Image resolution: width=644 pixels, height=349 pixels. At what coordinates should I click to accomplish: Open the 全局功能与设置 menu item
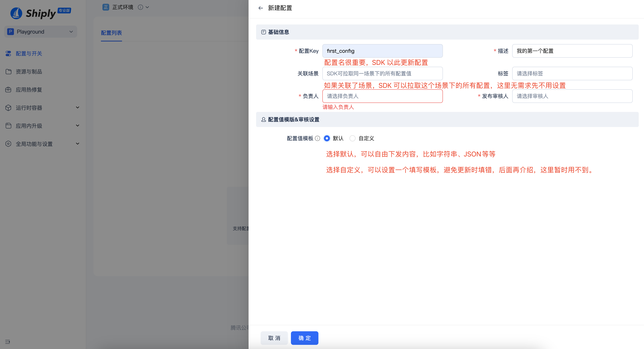[x=34, y=144]
